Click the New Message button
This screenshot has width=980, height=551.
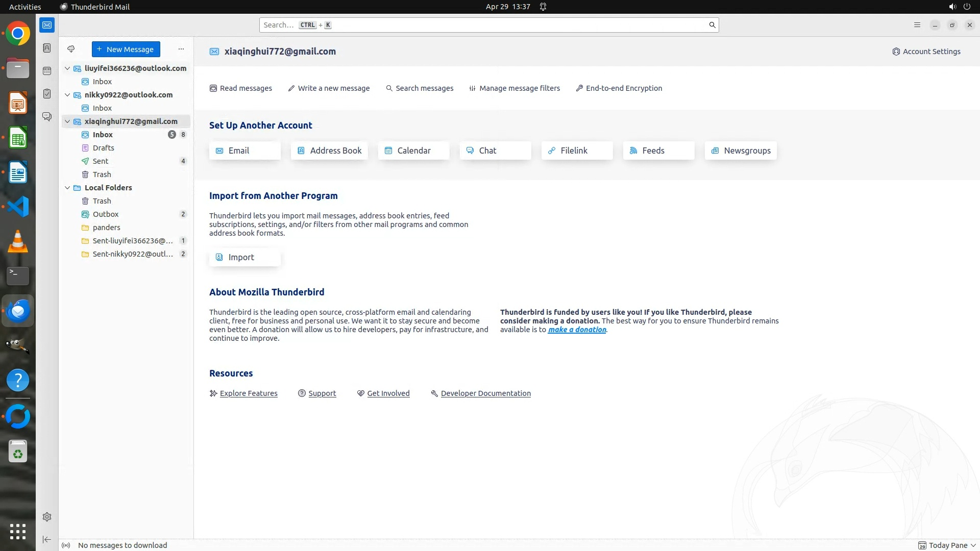click(126, 49)
